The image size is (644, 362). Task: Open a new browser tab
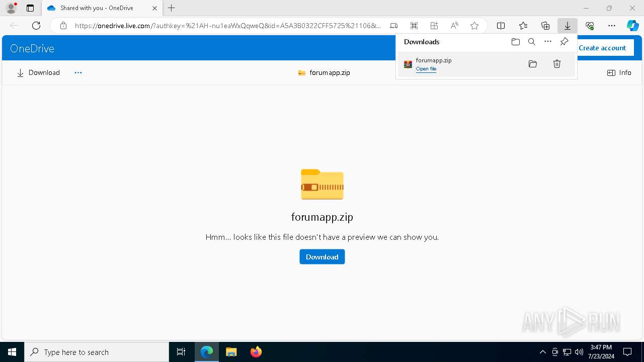(172, 8)
